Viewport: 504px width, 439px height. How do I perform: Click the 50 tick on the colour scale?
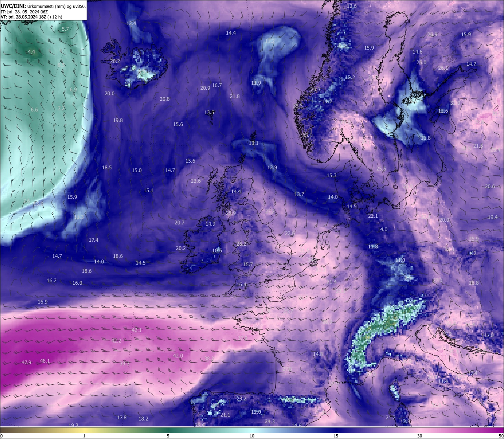point(501,436)
